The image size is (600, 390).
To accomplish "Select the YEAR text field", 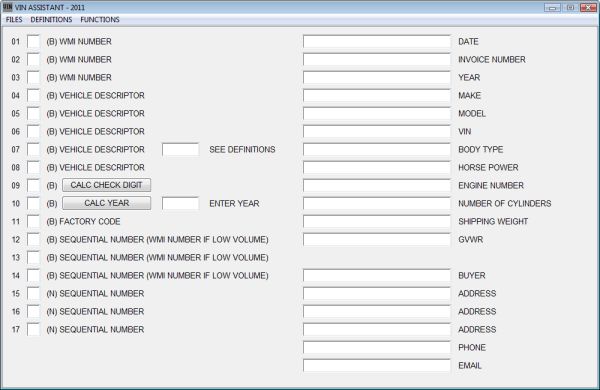I will click(x=377, y=77).
